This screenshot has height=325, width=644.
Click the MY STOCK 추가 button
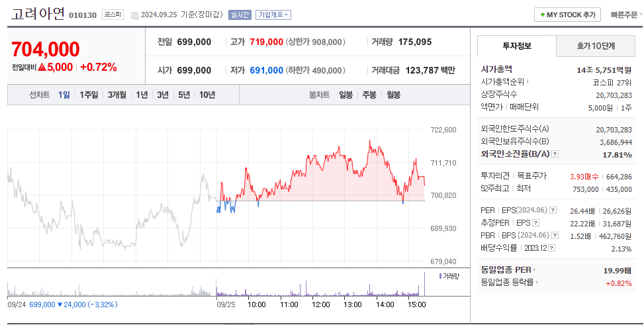(x=567, y=15)
